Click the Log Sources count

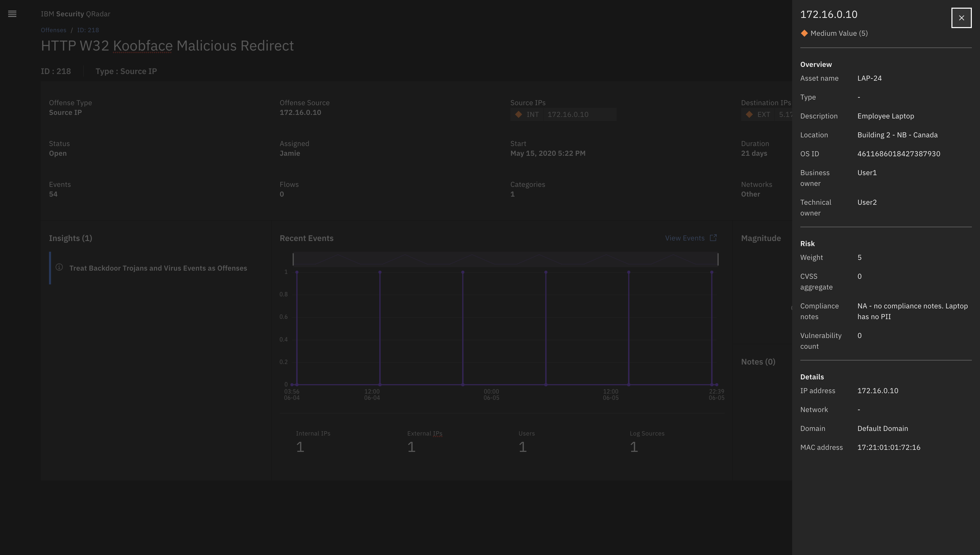pos(634,447)
